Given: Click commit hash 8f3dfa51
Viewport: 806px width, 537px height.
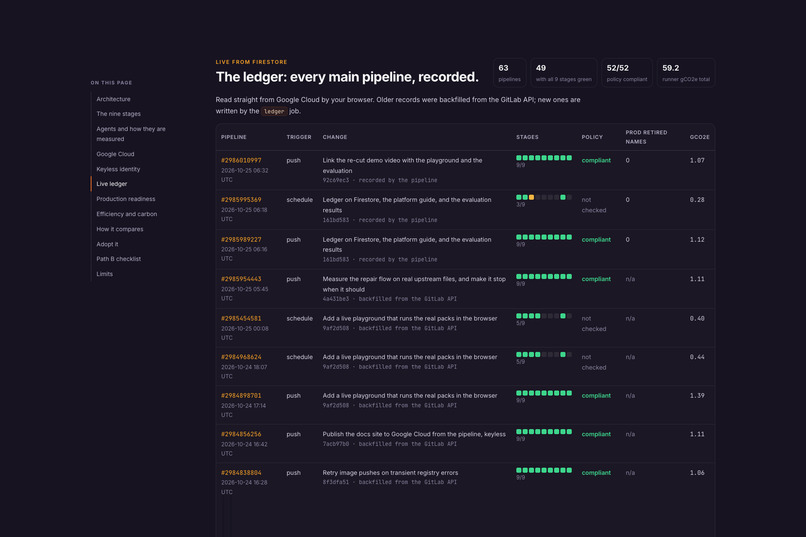Looking at the screenshot, I should tap(336, 483).
